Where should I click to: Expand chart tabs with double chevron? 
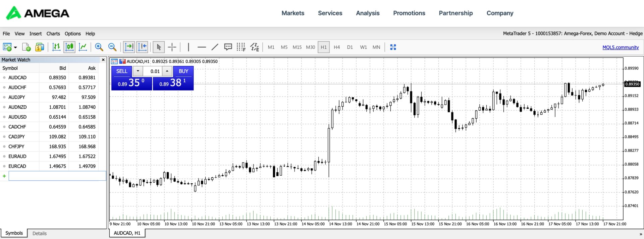(641, 234)
